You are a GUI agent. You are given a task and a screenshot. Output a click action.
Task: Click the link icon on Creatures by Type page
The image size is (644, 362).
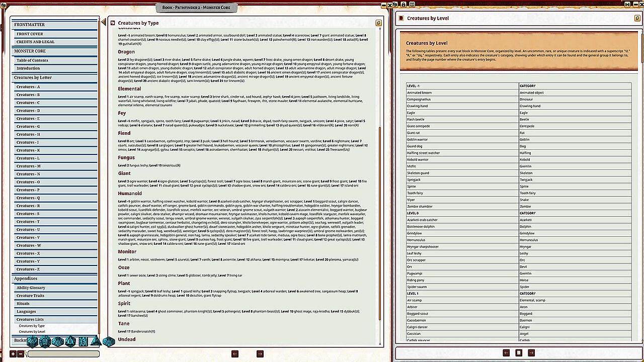378,23
